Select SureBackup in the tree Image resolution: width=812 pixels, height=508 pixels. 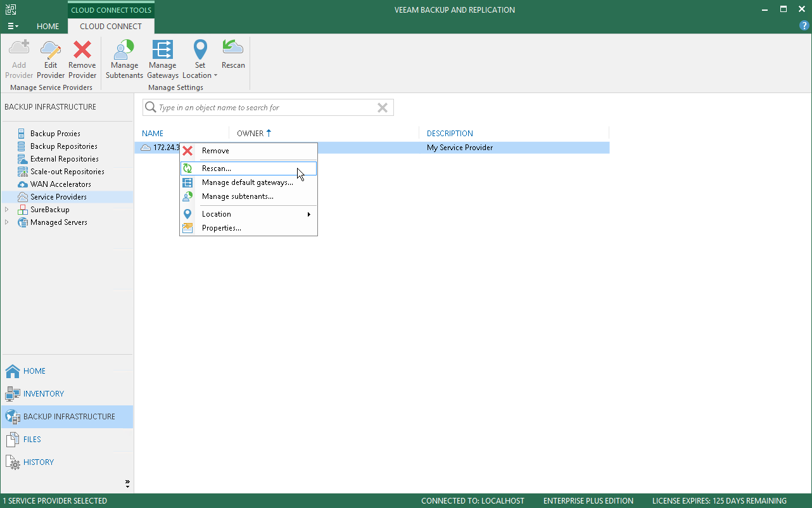50,210
